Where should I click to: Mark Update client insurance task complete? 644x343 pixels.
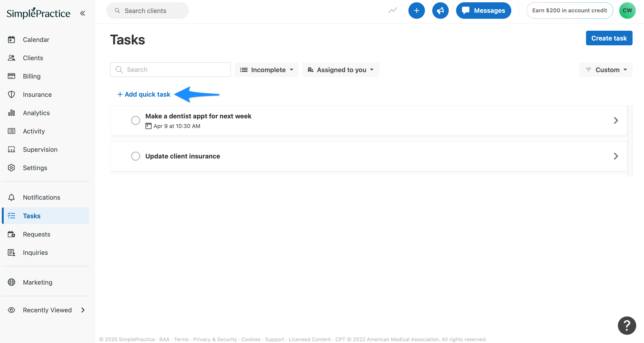point(135,156)
